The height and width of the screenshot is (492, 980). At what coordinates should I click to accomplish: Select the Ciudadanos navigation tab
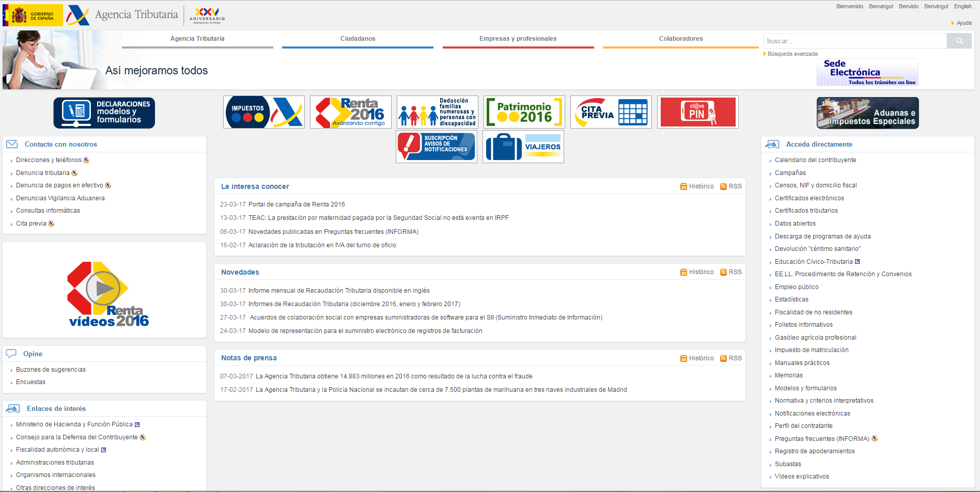pyautogui.click(x=357, y=39)
